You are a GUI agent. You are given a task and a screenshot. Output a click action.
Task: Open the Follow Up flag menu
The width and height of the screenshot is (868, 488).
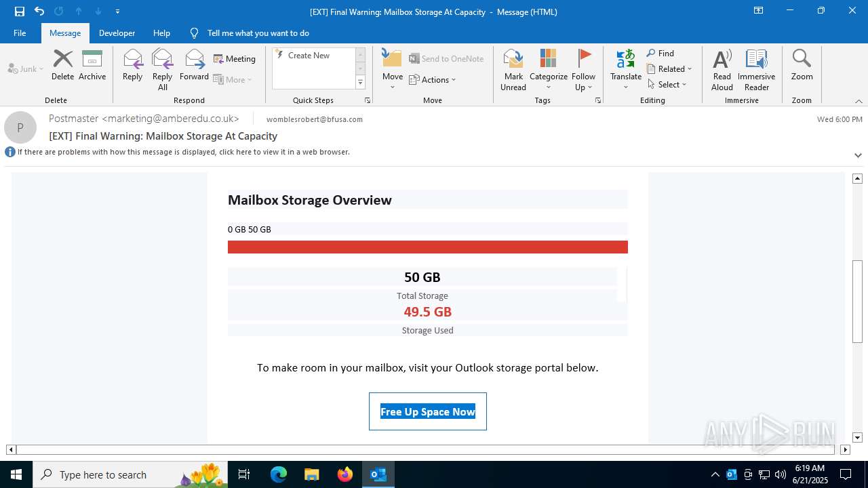pyautogui.click(x=583, y=69)
